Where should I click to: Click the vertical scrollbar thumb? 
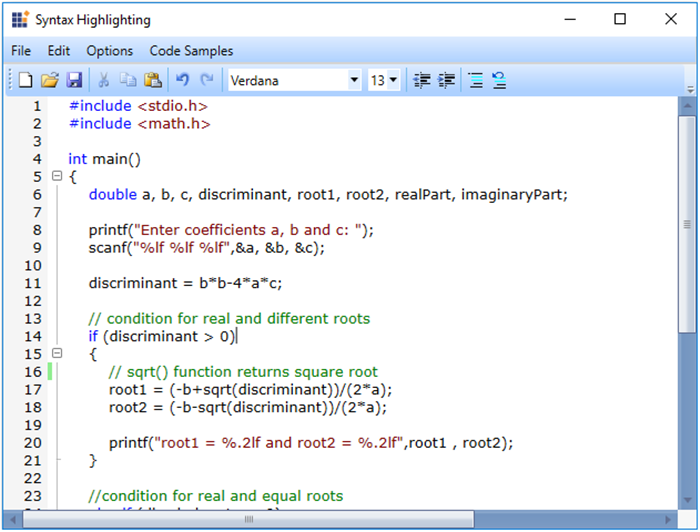pos(687,225)
